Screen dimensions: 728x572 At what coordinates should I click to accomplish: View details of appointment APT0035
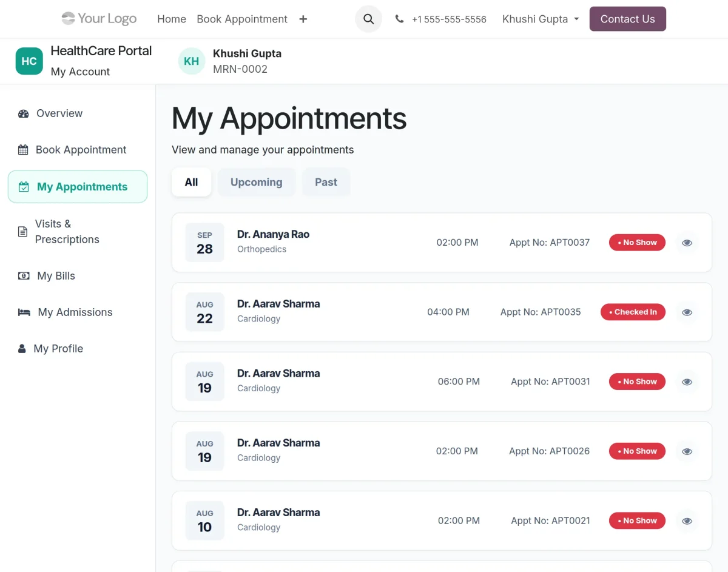coord(687,312)
